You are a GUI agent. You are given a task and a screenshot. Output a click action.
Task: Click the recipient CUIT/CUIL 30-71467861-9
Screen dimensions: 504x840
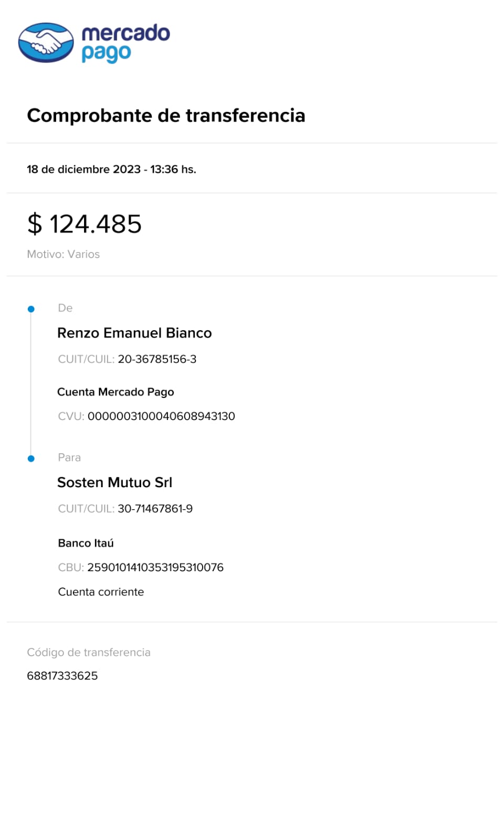pos(155,509)
